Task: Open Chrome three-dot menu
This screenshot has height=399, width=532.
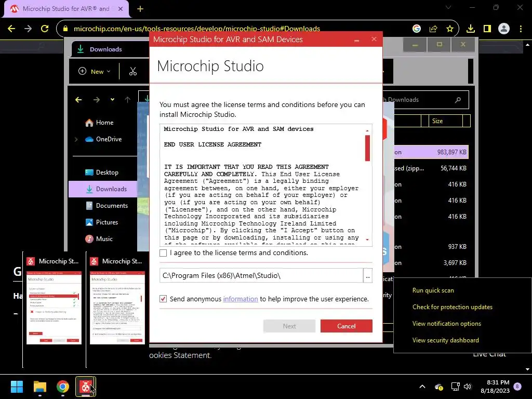Action: click(521, 29)
